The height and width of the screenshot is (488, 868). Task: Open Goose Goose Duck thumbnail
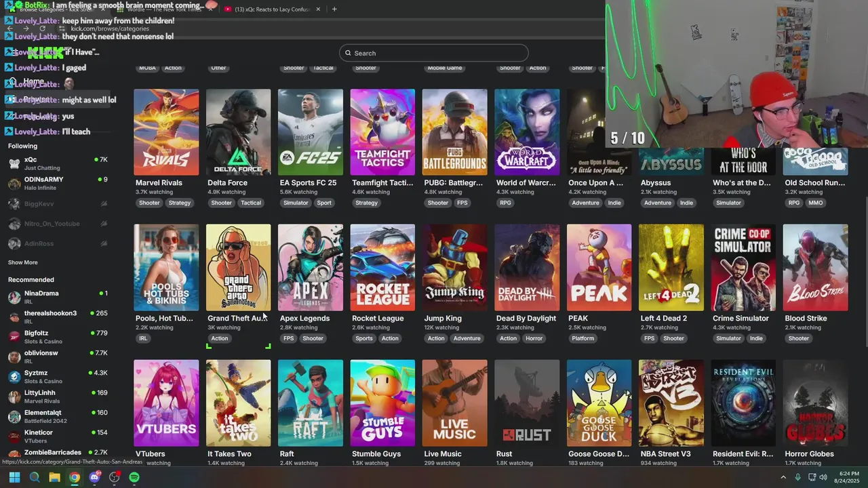[x=599, y=403]
